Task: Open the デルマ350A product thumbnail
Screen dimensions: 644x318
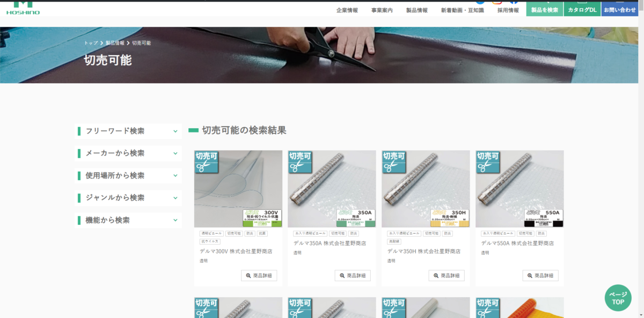Action: coord(332,189)
